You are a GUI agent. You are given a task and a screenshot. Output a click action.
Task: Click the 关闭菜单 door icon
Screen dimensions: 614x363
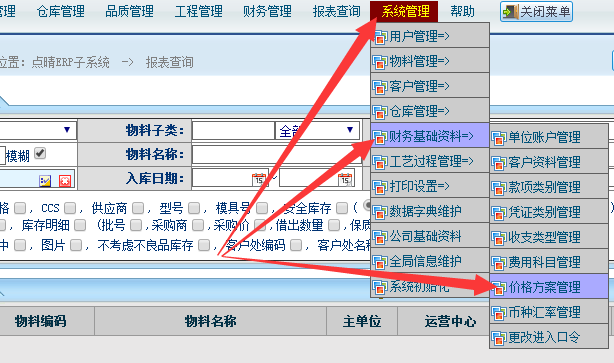click(510, 12)
